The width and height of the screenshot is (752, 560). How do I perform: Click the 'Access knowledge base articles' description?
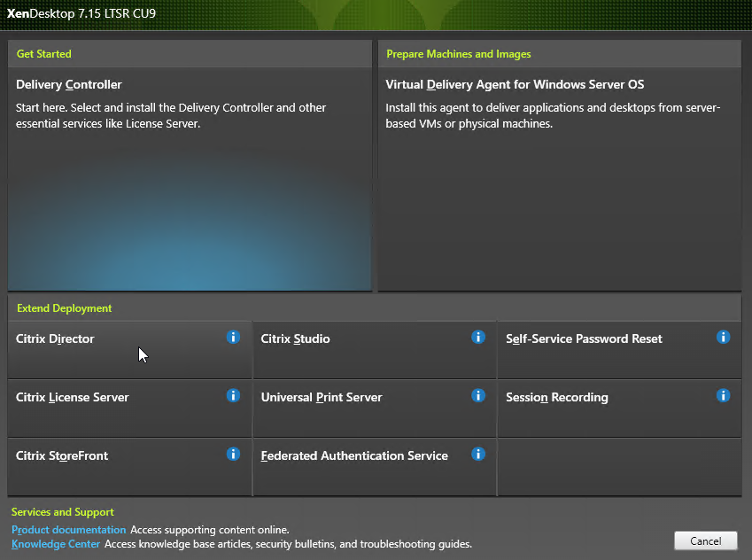click(x=288, y=544)
